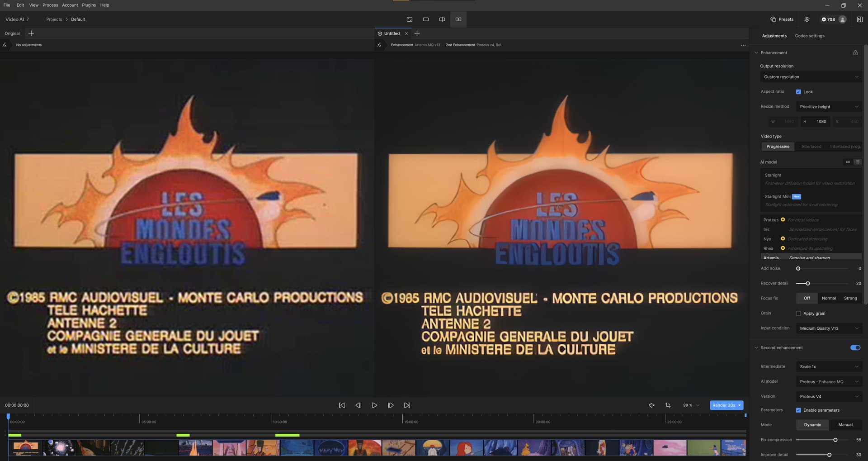Click the enhancement lock icon

click(x=855, y=53)
